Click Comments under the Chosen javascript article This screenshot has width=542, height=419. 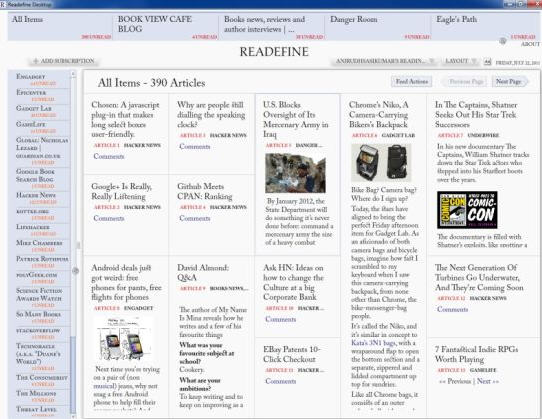[x=109, y=157]
